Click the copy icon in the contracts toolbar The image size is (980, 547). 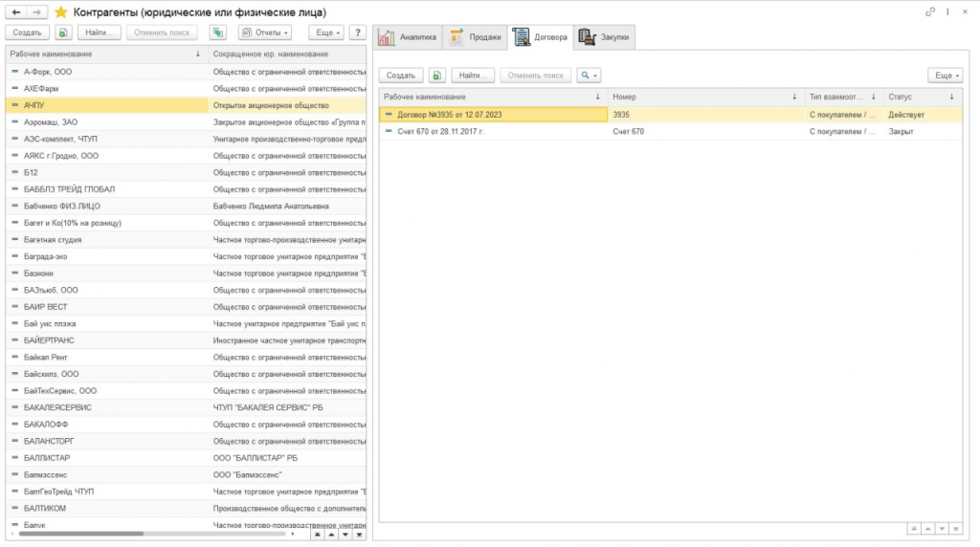click(436, 75)
